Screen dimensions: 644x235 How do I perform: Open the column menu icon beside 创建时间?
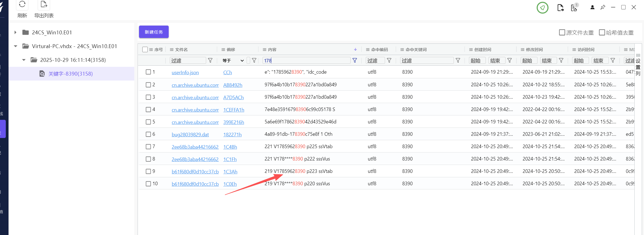[471, 50]
